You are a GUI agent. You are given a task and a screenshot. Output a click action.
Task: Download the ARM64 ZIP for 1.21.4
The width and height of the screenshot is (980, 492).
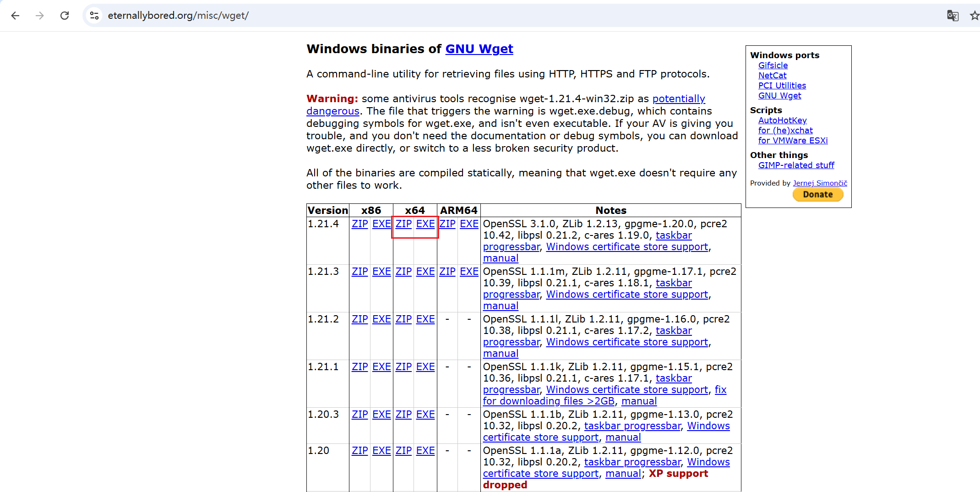[x=447, y=224]
